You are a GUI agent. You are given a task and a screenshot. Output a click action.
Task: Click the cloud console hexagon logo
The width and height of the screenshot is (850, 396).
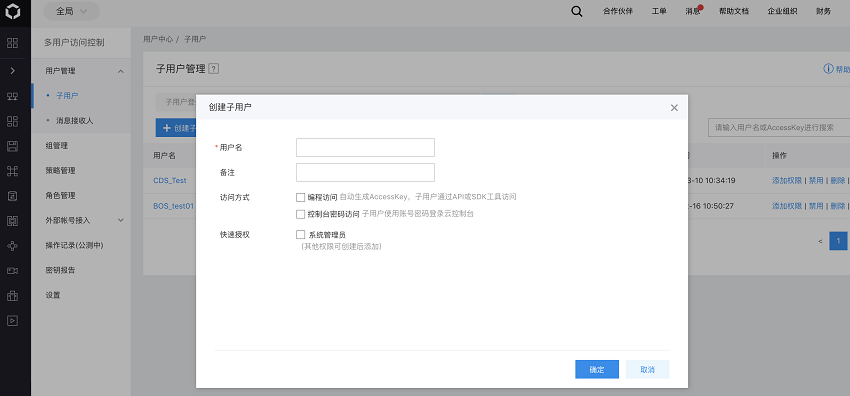(x=12, y=12)
